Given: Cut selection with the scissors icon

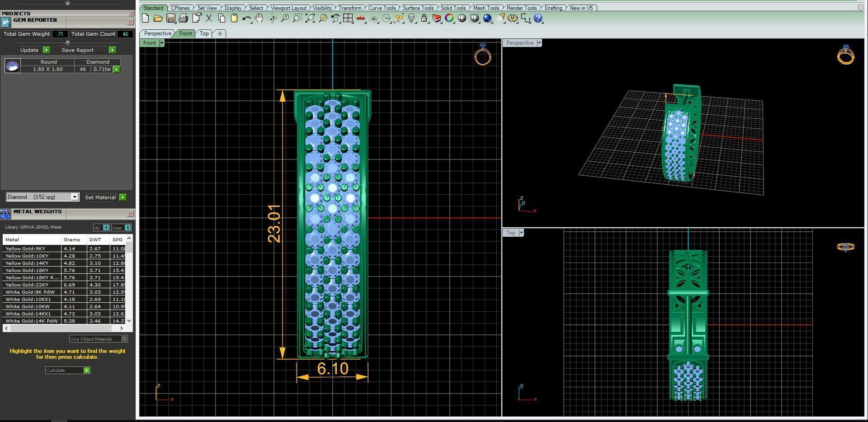Looking at the screenshot, I should point(209,18).
